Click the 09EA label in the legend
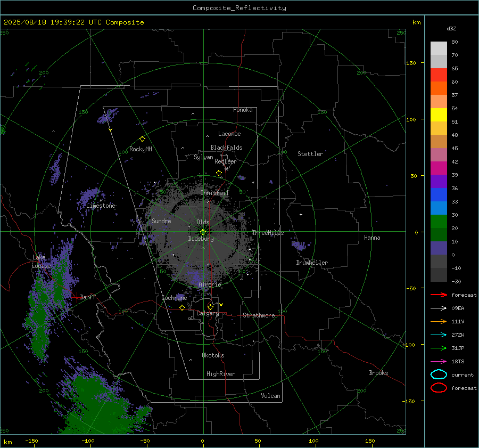 pyautogui.click(x=458, y=308)
